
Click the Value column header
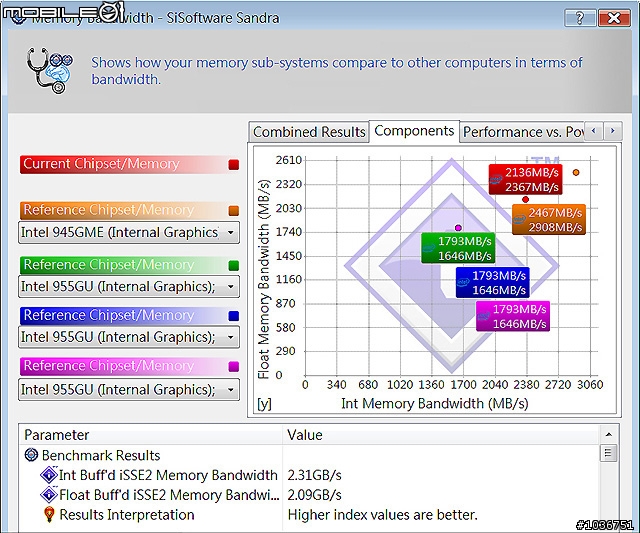pyautogui.click(x=441, y=435)
